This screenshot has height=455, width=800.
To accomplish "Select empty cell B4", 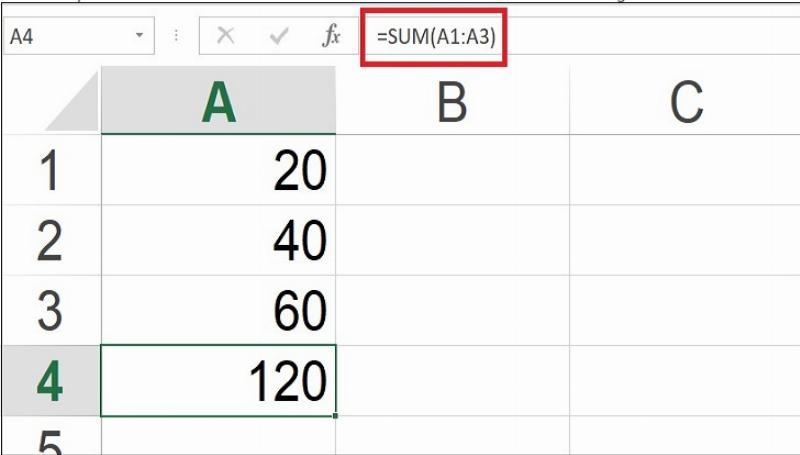I will 453,381.
